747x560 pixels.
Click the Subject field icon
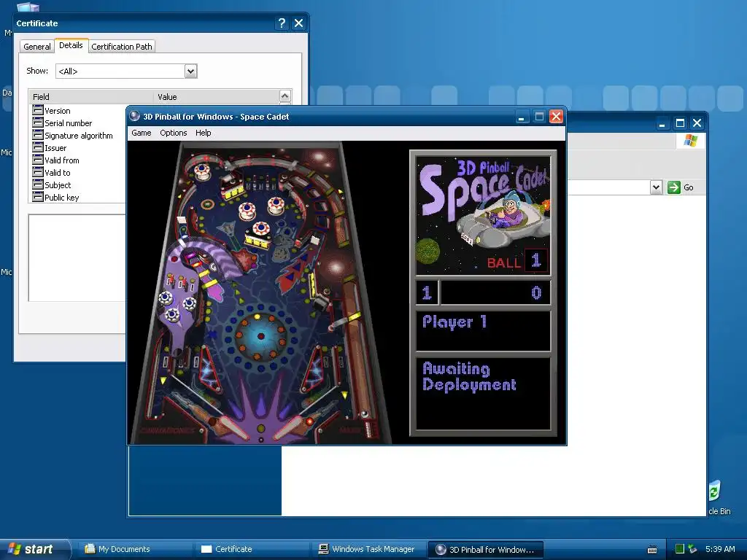[x=38, y=184]
